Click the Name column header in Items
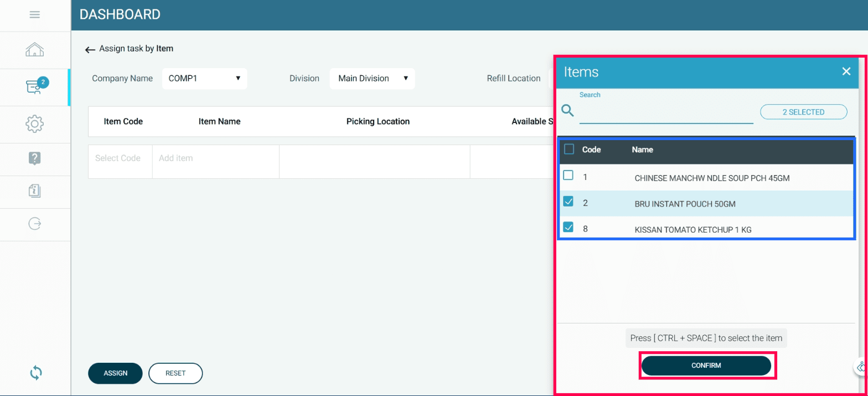This screenshot has height=396, width=868. point(643,150)
